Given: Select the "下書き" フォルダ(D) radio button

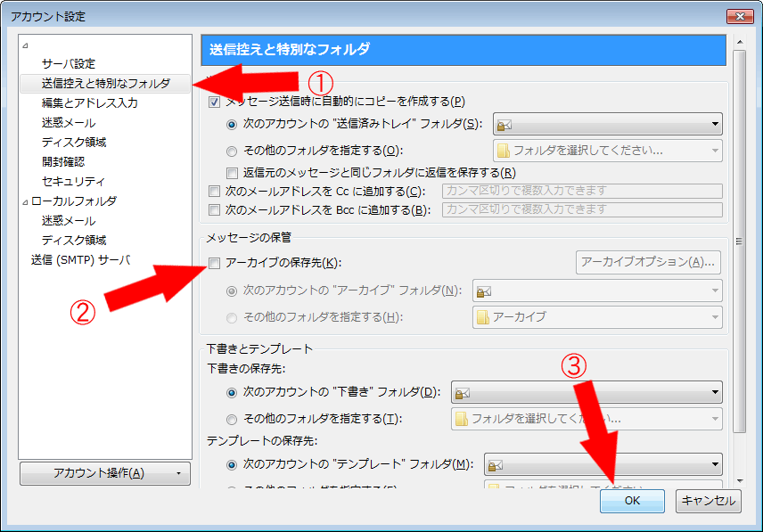Looking at the screenshot, I should click(232, 392).
